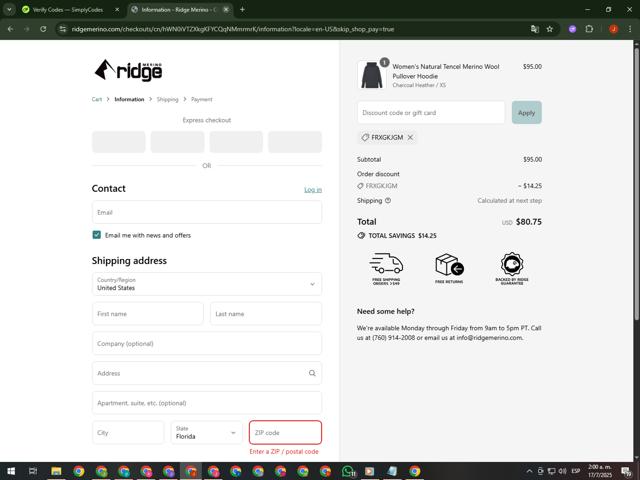Viewport: 640px width, 480px height.
Task: Click the Email input field
Action: click(x=207, y=212)
